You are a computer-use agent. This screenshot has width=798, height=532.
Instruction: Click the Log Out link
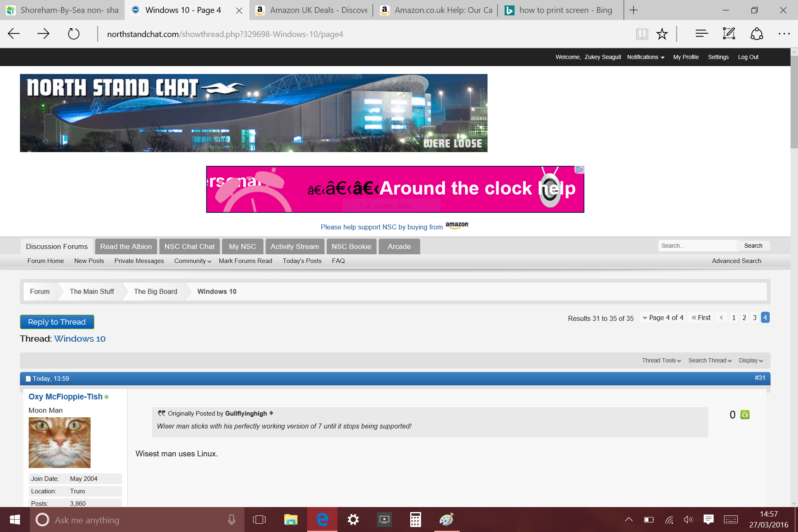[x=748, y=57]
